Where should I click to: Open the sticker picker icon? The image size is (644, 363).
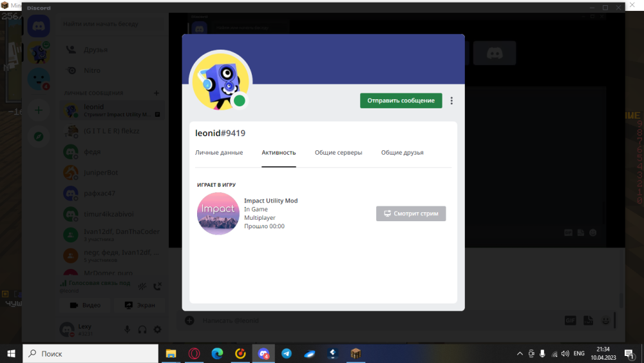(588, 320)
